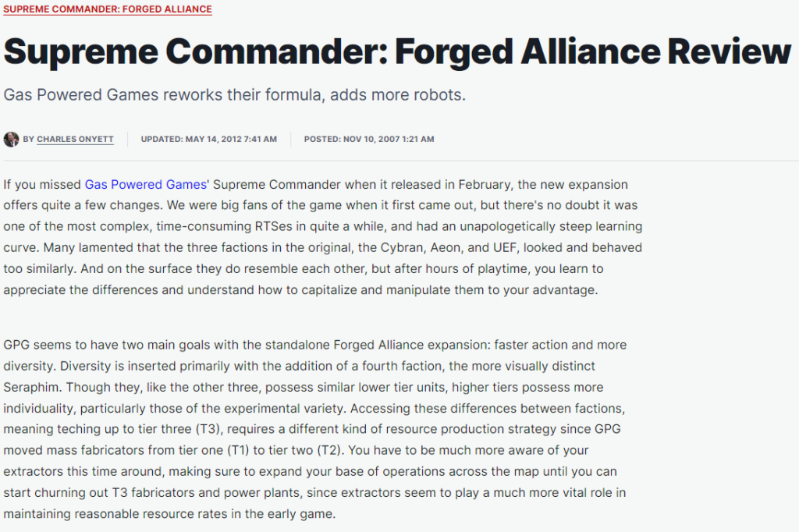Click the word "BY" before the author name

28,140
